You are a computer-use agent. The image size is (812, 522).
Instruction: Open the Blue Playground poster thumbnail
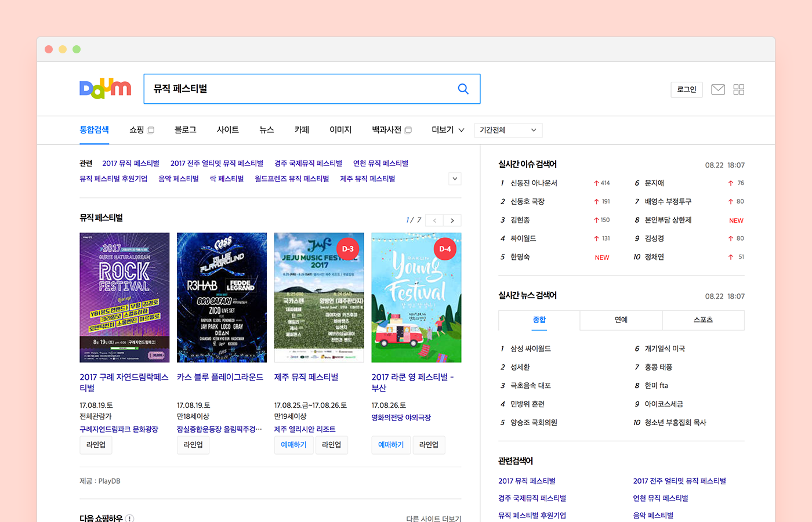click(222, 298)
